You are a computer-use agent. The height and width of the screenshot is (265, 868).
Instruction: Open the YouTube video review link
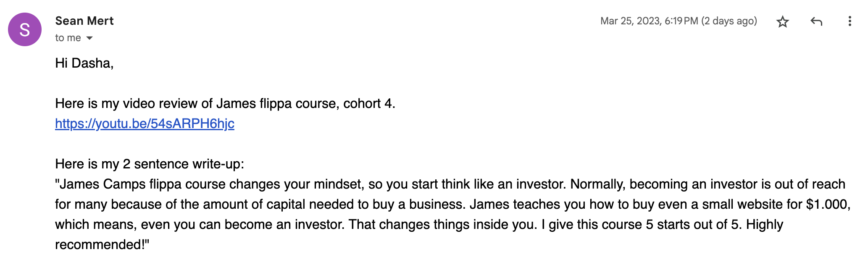tap(145, 124)
